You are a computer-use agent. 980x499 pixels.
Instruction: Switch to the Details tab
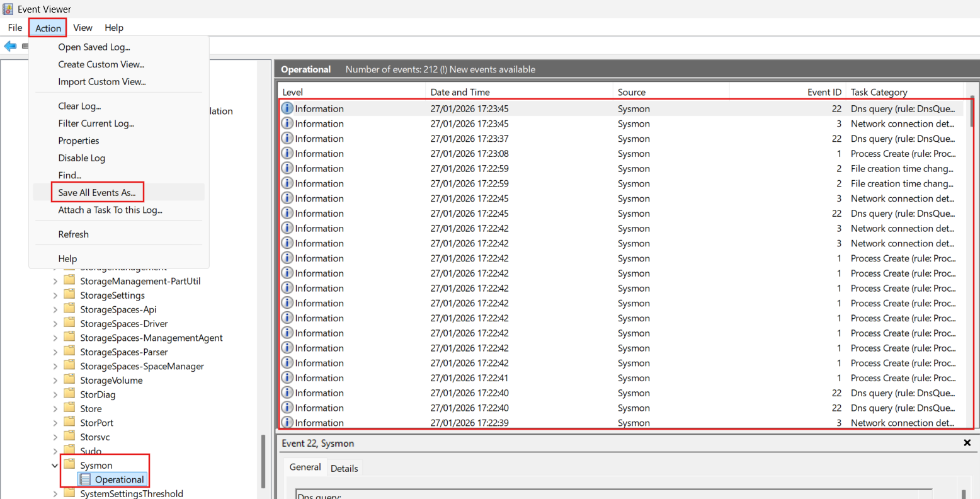click(x=344, y=468)
